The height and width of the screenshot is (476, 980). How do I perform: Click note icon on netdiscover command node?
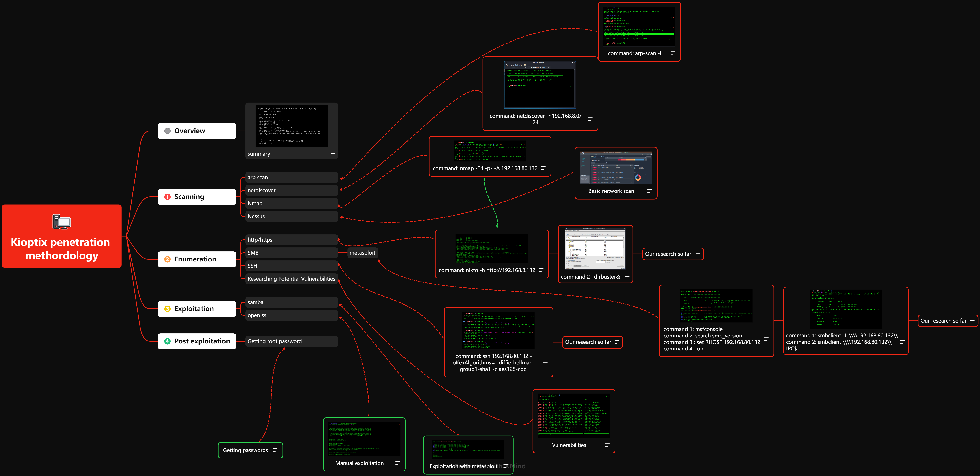point(590,119)
